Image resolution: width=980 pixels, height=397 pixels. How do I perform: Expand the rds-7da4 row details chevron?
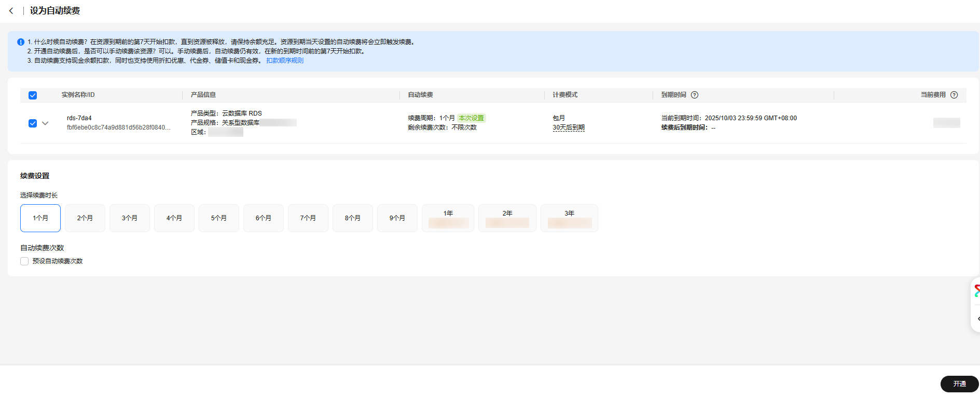coord(45,123)
